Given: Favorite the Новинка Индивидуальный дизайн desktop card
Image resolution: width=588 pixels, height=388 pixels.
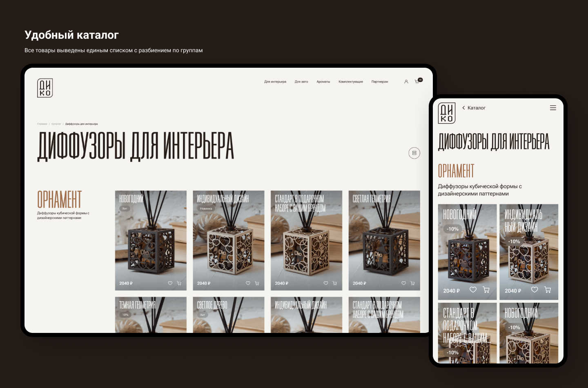Looking at the screenshot, I should (248, 283).
